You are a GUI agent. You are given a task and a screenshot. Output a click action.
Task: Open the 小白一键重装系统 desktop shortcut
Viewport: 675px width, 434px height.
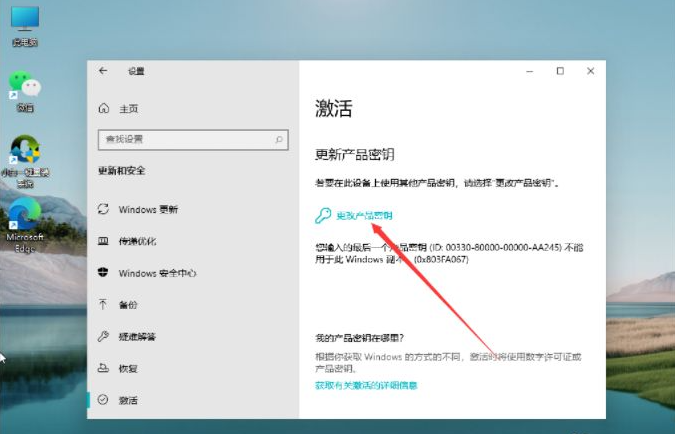click(x=25, y=154)
